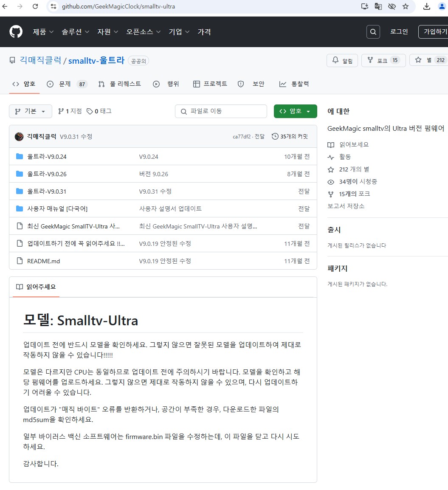Open the 출시 releases heading link

pyautogui.click(x=334, y=230)
